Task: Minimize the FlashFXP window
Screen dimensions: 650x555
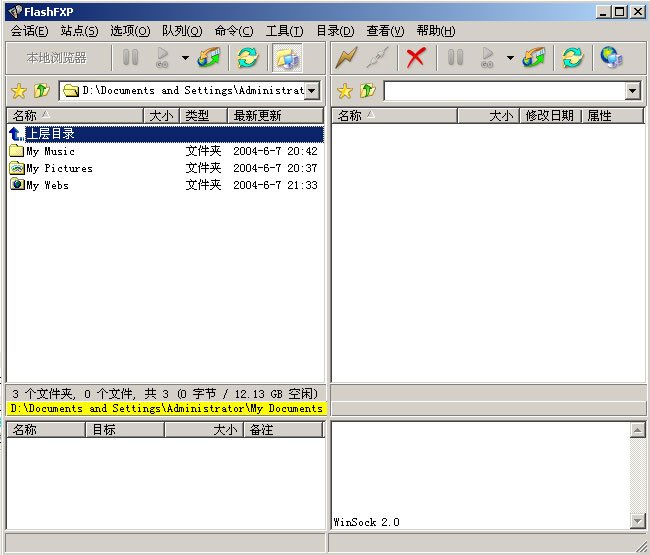Action: point(603,12)
